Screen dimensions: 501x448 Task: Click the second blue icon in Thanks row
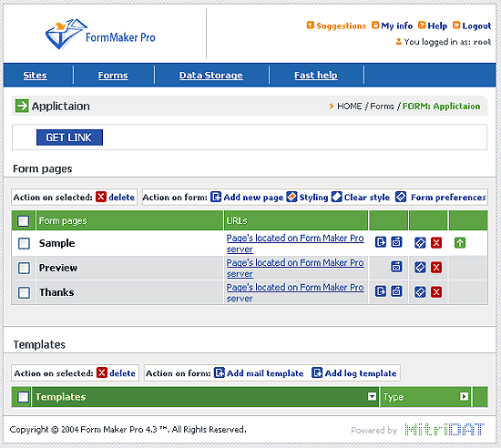coord(396,291)
